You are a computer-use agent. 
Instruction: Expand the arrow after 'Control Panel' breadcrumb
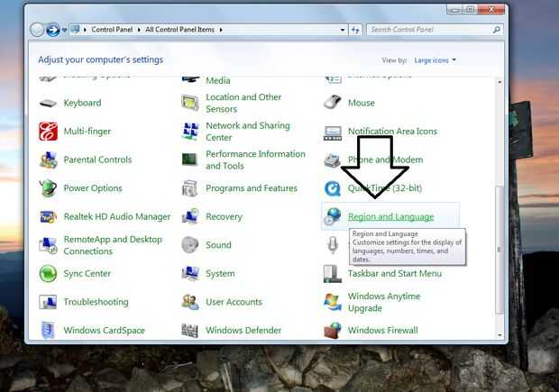tap(139, 30)
